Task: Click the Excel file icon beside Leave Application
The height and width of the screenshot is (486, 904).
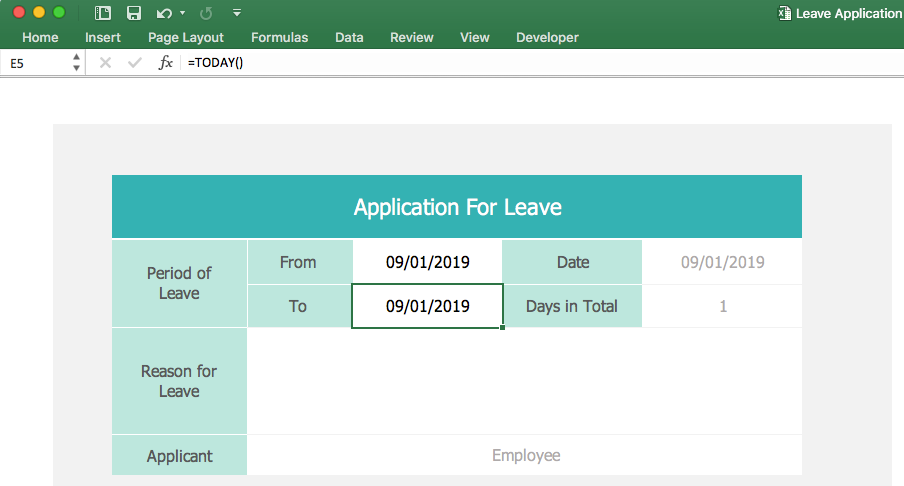Action: [x=783, y=13]
